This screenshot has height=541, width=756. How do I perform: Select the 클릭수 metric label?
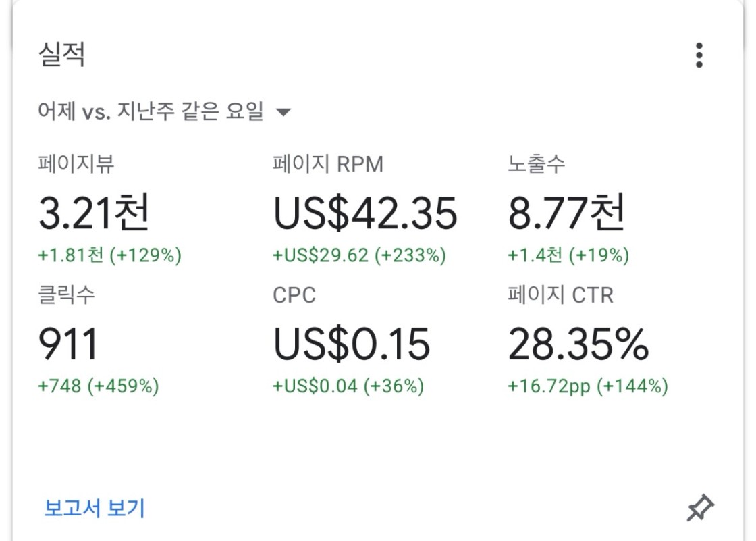click(67, 295)
